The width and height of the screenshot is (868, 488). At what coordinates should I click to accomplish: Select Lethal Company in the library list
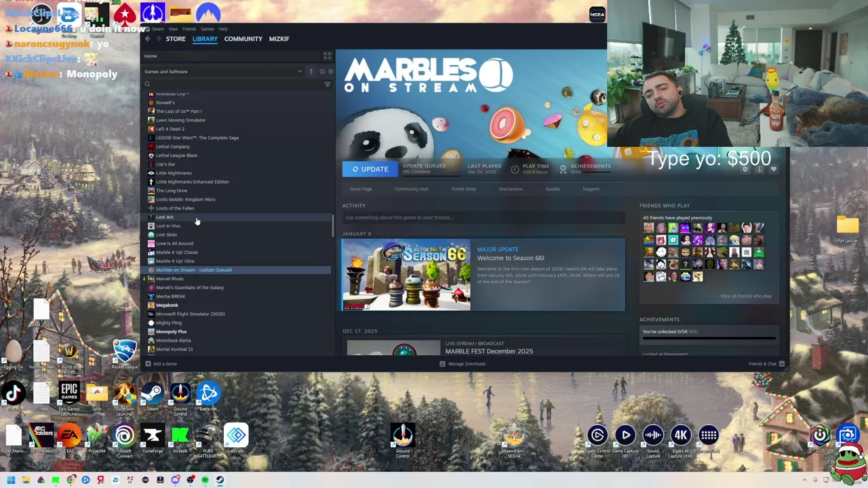pyautogui.click(x=173, y=146)
